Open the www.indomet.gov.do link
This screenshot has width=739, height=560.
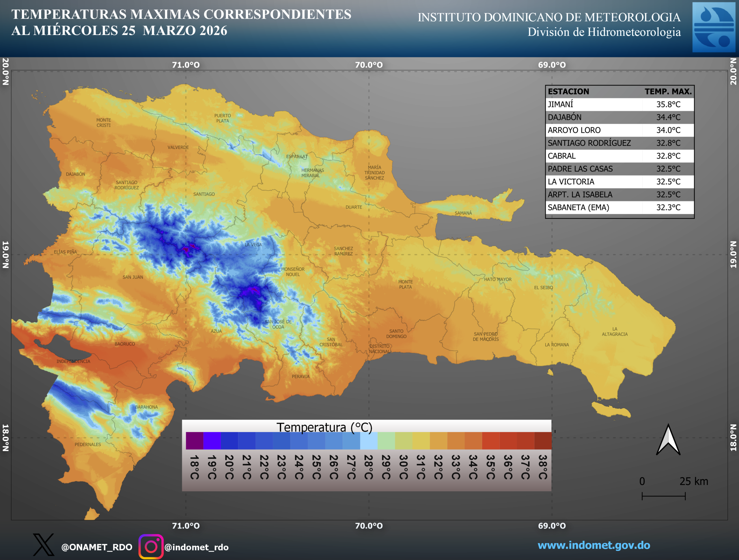(x=594, y=545)
